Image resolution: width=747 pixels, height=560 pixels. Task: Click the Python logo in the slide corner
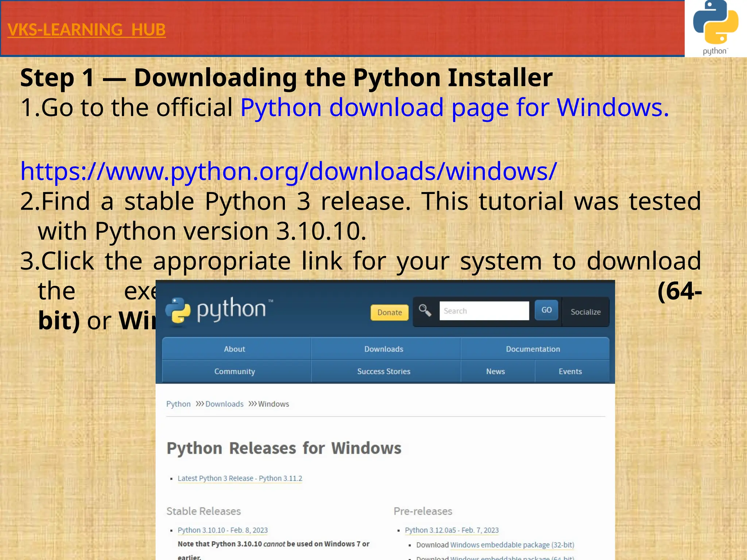pos(716,28)
